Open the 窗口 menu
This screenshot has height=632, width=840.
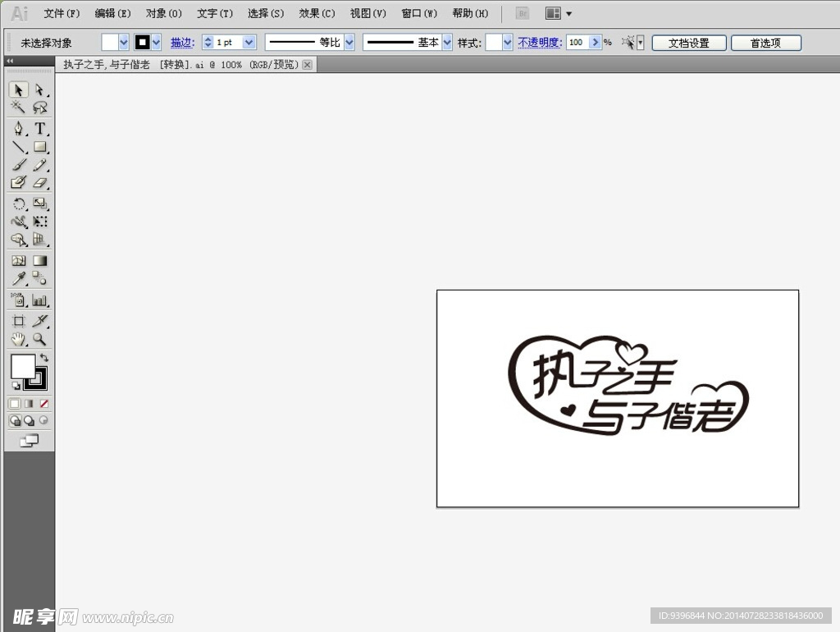418,13
